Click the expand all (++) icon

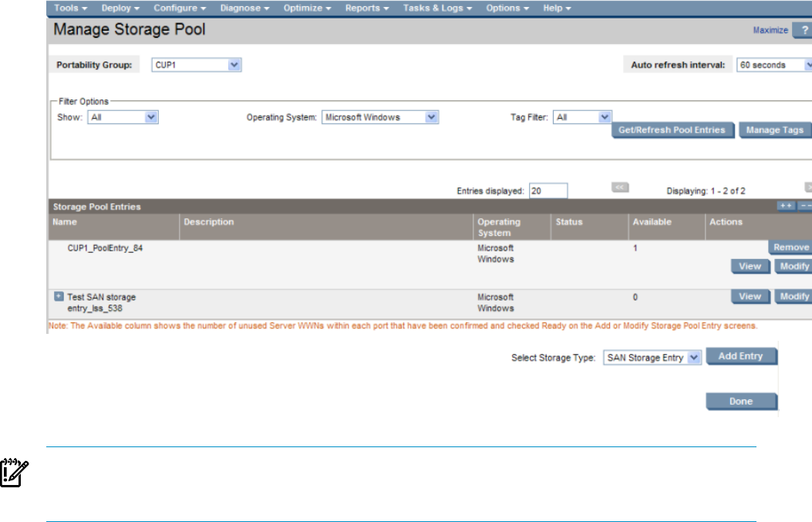click(x=786, y=207)
